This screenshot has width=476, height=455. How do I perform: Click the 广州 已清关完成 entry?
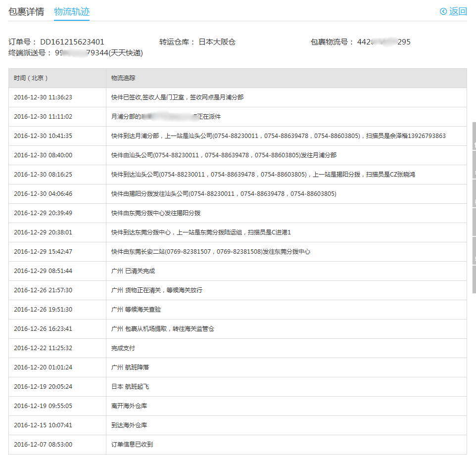[x=133, y=271]
